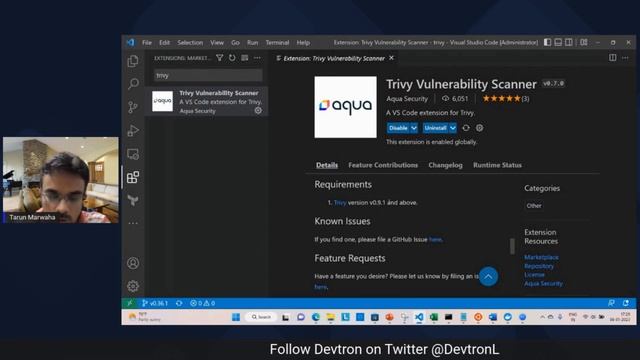Expand the Disable button dropdown arrow
The height and width of the screenshot is (360, 640).
(x=414, y=128)
